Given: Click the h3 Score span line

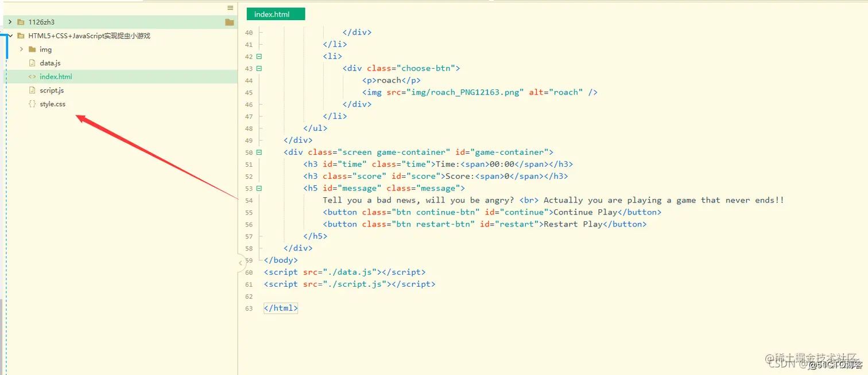Looking at the screenshot, I should coord(436,176).
